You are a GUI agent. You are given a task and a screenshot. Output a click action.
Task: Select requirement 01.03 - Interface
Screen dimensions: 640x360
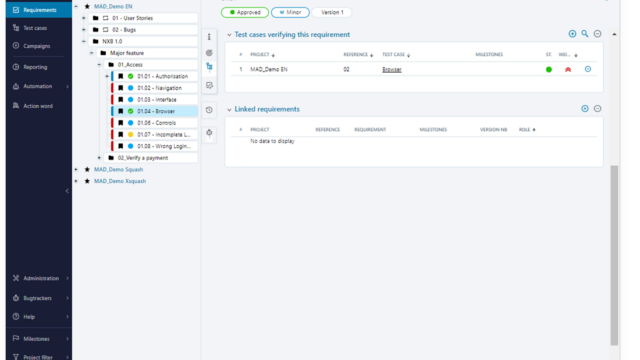click(154, 100)
